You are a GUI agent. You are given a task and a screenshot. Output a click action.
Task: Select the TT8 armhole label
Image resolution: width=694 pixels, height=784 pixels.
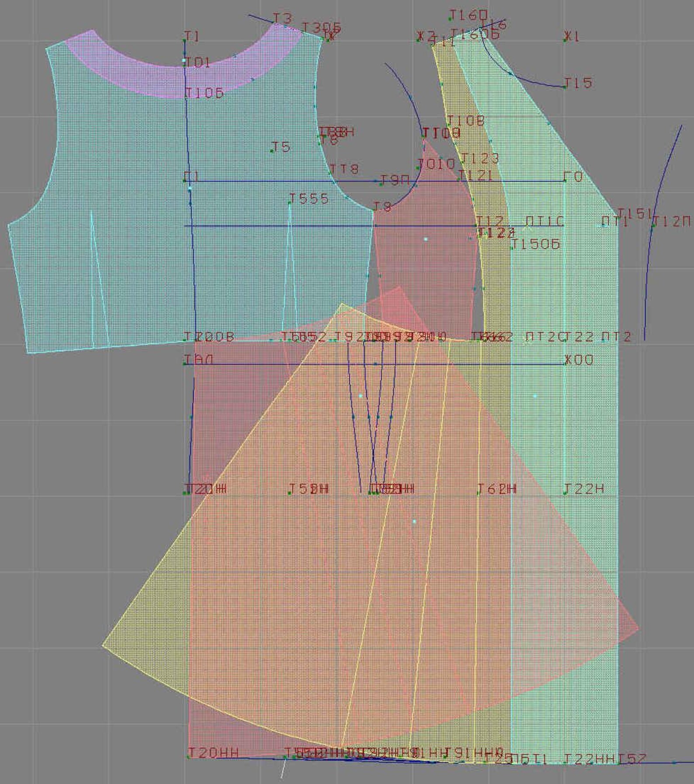[344, 169]
